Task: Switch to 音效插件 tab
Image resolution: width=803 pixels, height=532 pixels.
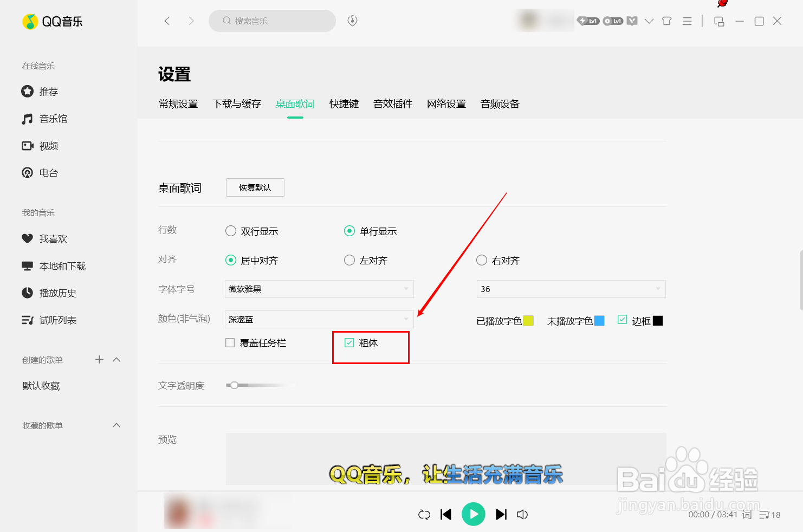Action: [393, 104]
